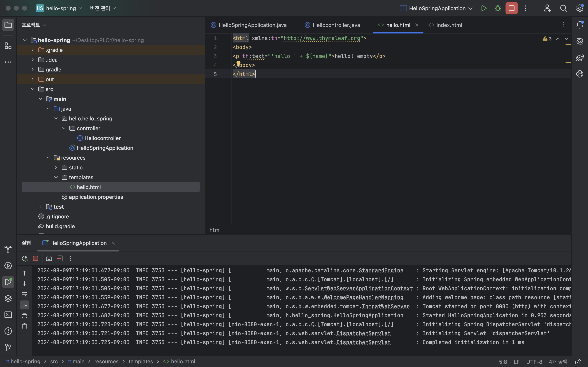Select Hellocontroller class in the project tree
Screen dimensions: 588x367
tap(102, 138)
